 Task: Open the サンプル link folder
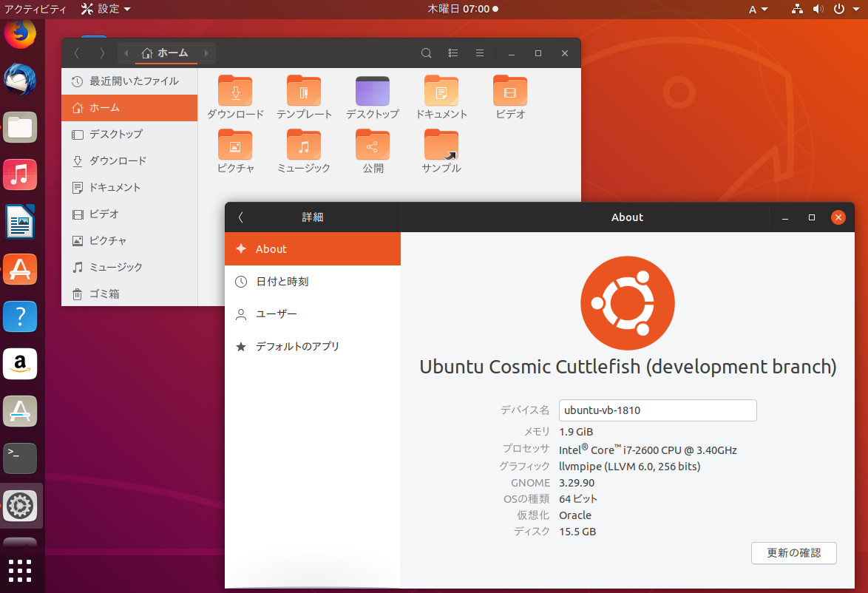coord(441,152)
